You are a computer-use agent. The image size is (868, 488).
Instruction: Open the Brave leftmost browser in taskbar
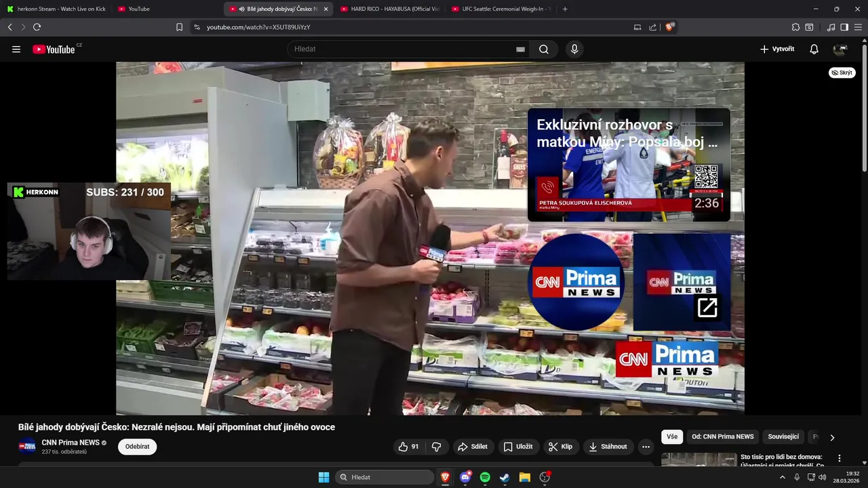[446, 477]
